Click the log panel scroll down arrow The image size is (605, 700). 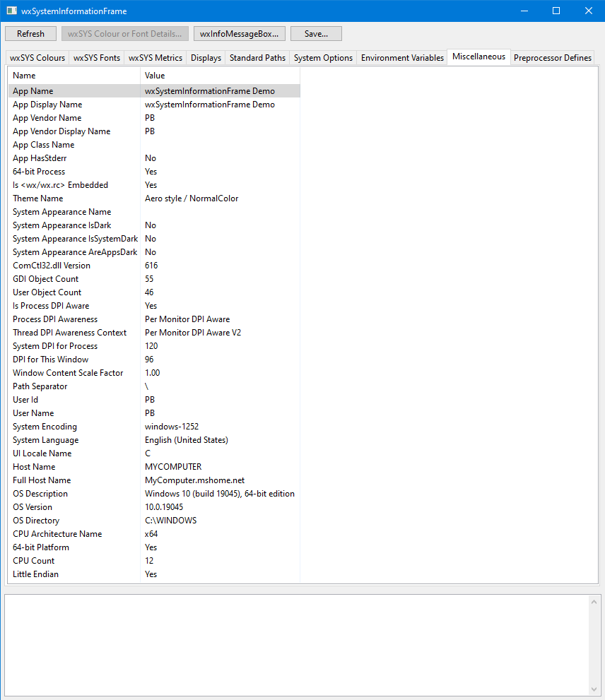(x=594, y=689)
